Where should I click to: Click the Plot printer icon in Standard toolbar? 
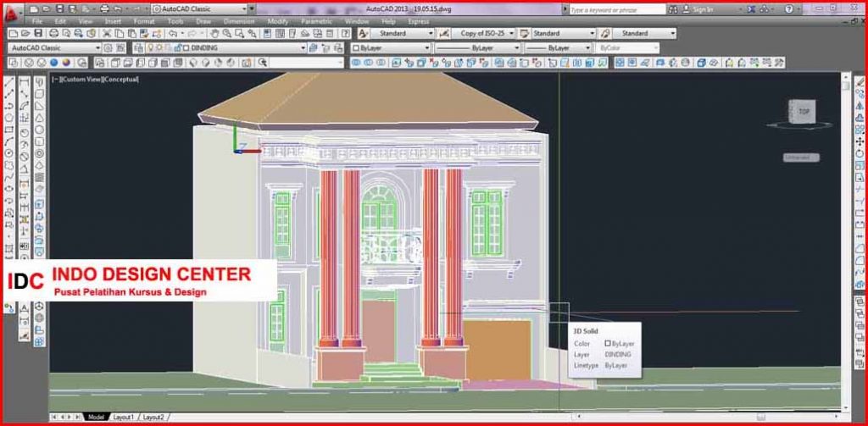tap(53, 33)
